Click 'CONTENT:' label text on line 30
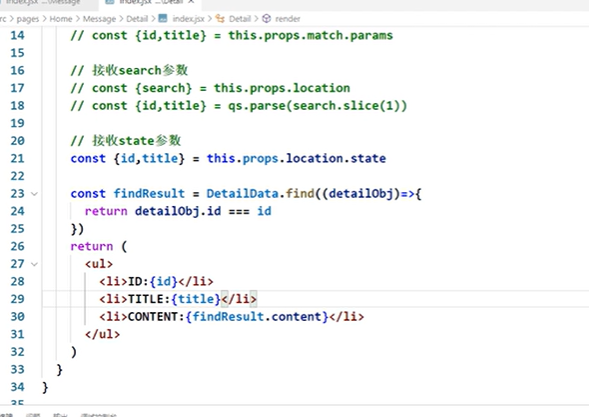Screen dimensions: 589x417 (x=156, y=316)
